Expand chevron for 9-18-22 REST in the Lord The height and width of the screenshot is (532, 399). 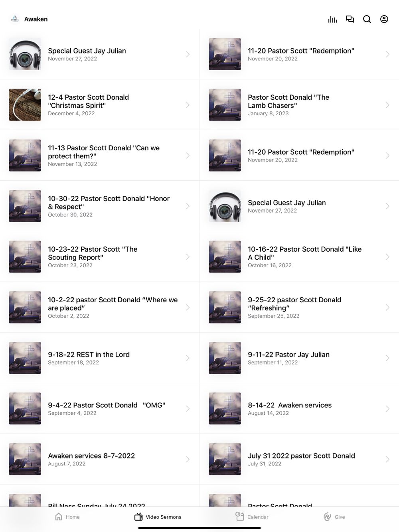188,358
